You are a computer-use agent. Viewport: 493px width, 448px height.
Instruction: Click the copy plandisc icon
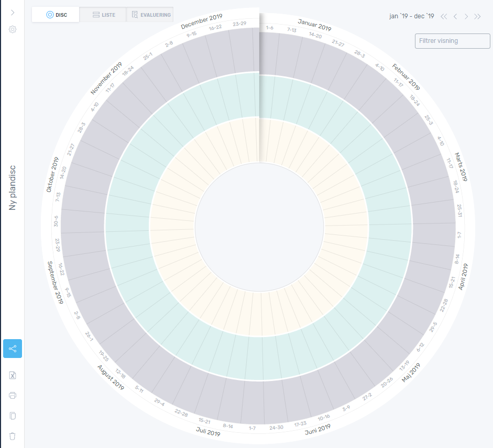click(13, 416)
